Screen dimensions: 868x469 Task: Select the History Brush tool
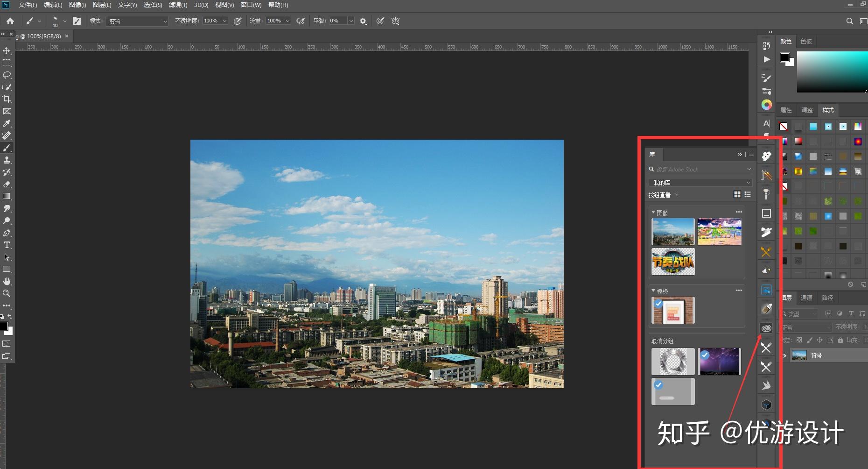pos(7,172)
